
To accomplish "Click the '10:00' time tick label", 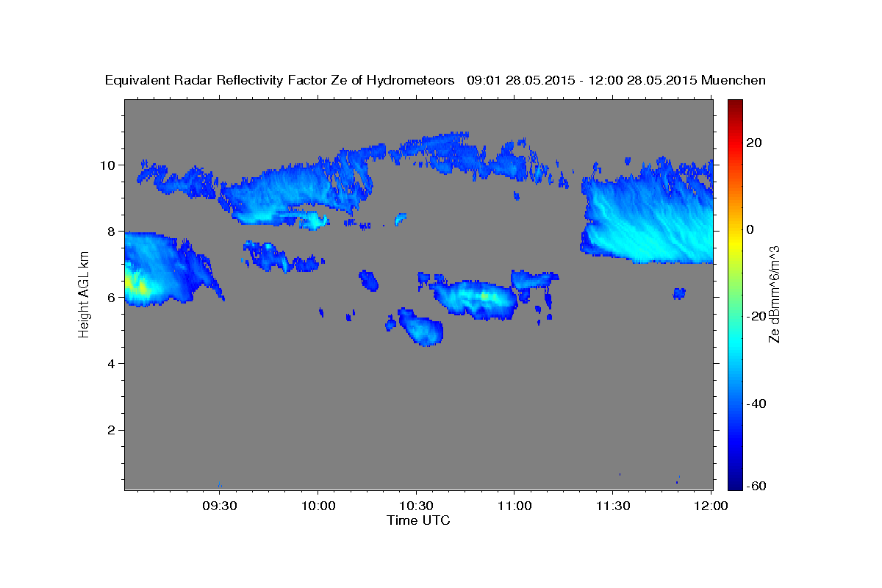I will coord(318,506).
